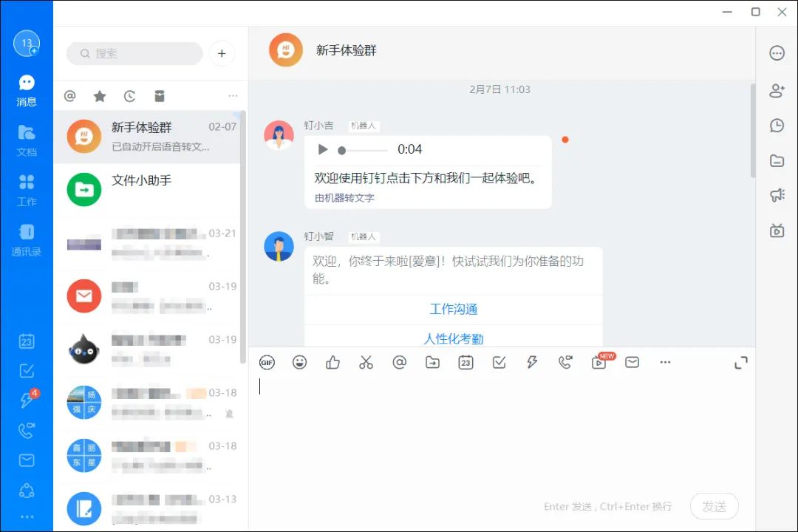Click the 工作沟通 link
Image resolution: width=798 pixels, height=532 pixels.
point(454,310)
